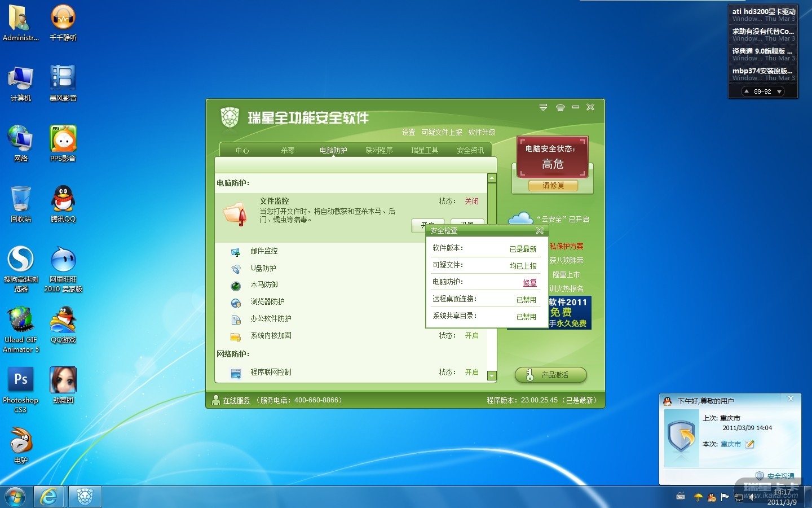
Task: Open the Windows Start menu
Action: (15, 497)
